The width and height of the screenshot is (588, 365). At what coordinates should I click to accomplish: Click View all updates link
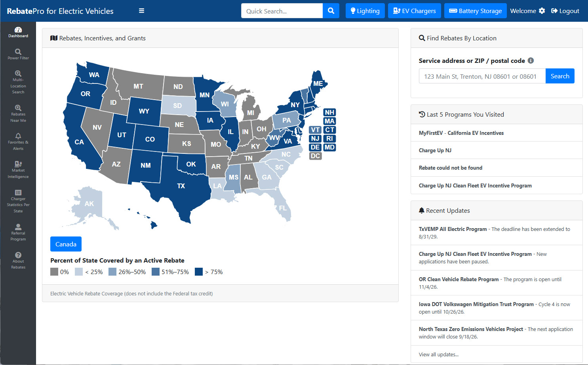click(x=439, y=354)
